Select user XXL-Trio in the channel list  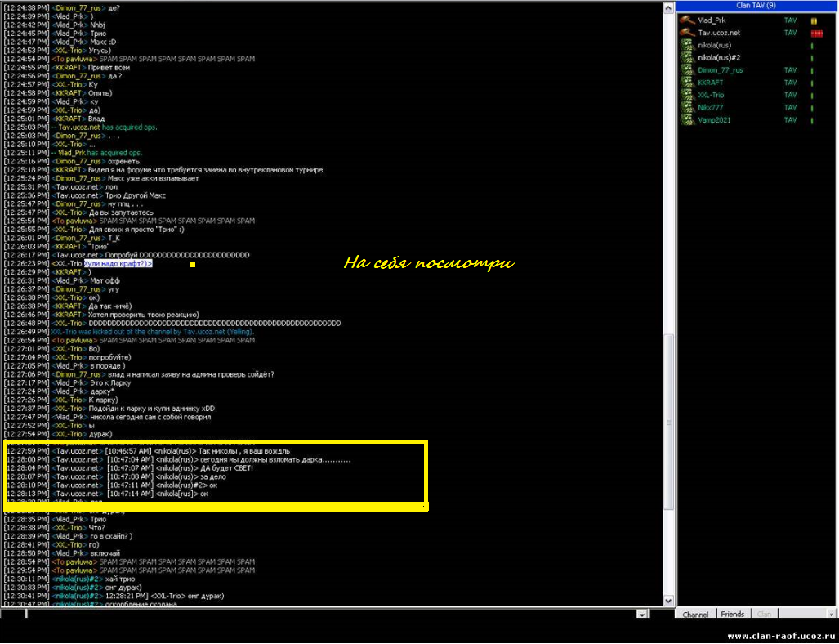pyautogui.click(x=711, y=95)
